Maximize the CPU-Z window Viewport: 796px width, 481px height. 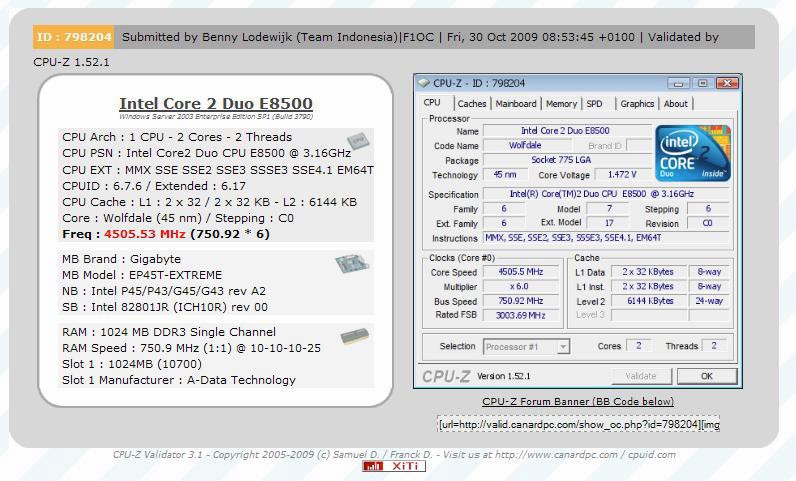pos(703,83)
